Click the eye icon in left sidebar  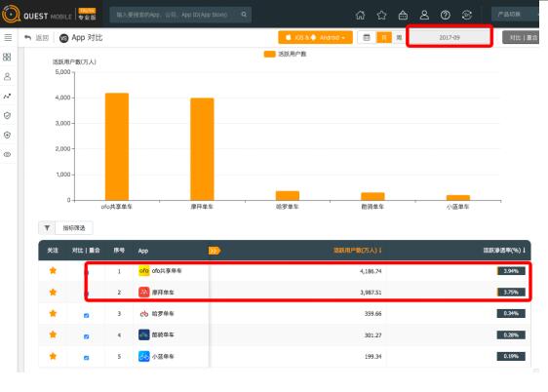pos(8,154)
